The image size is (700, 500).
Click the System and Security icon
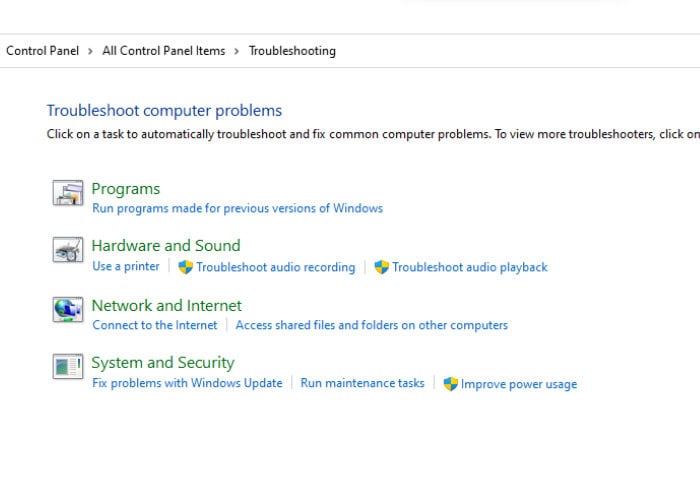point(68,366)
